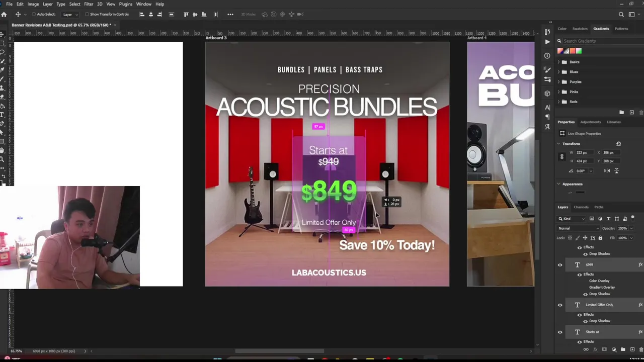
Task: Switch to the Adjustments tab
Action: pyautogui.click(x=591, y=122)
